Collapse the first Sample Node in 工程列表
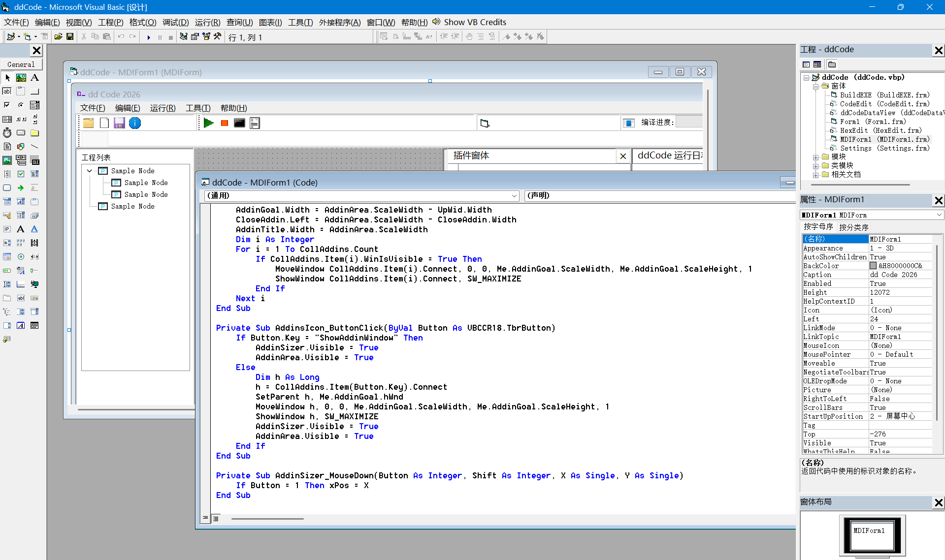Screen dimensions: 945x560 (90, 171)
